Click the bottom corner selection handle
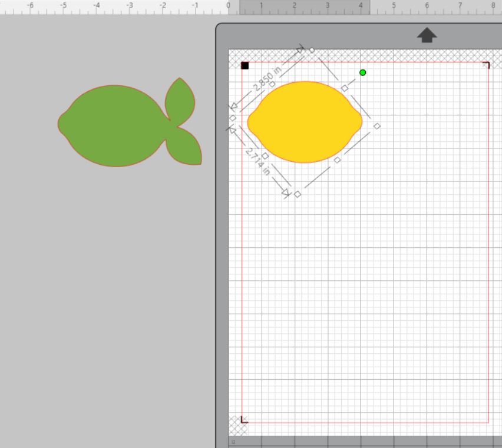 click(298, 194)
